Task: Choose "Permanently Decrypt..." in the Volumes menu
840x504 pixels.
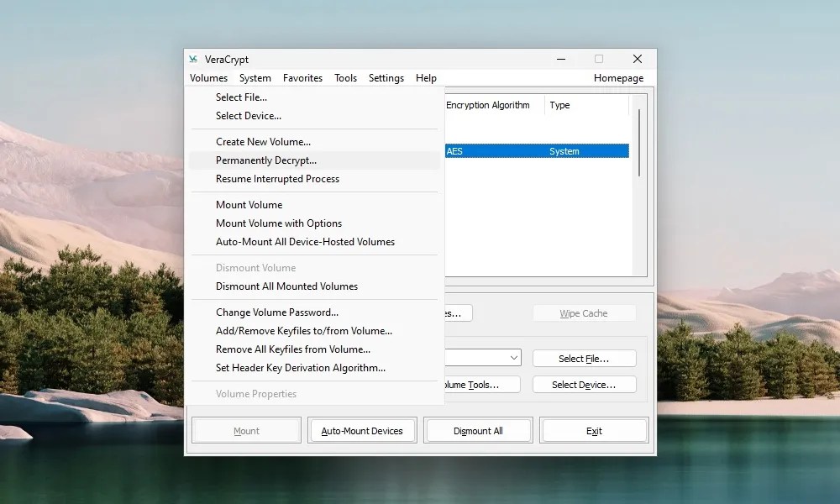Action: [x=266, y=160]
